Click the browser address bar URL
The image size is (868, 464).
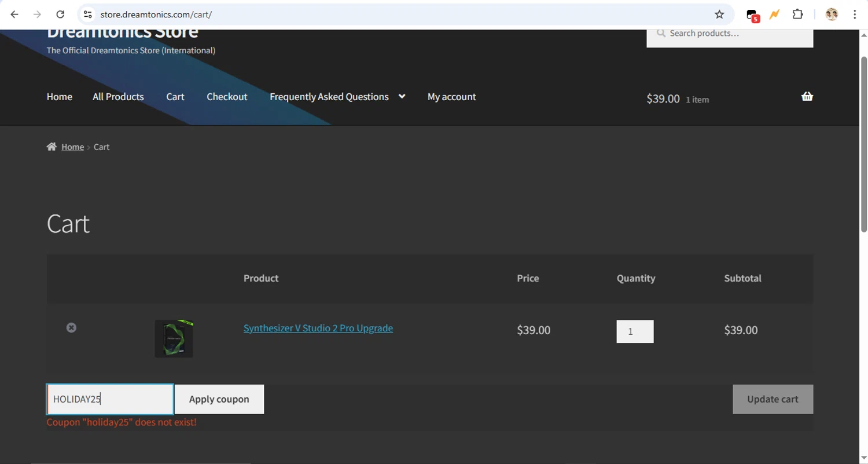coord(156,14)
